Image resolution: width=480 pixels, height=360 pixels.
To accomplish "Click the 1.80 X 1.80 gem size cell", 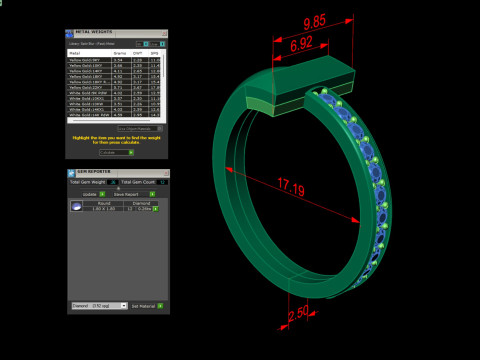I will click(103, 209).
